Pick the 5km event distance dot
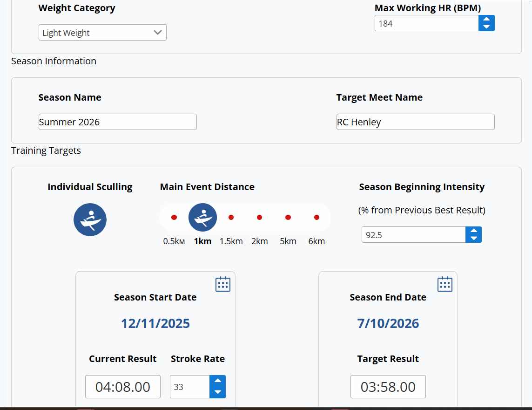 (288, 218)
